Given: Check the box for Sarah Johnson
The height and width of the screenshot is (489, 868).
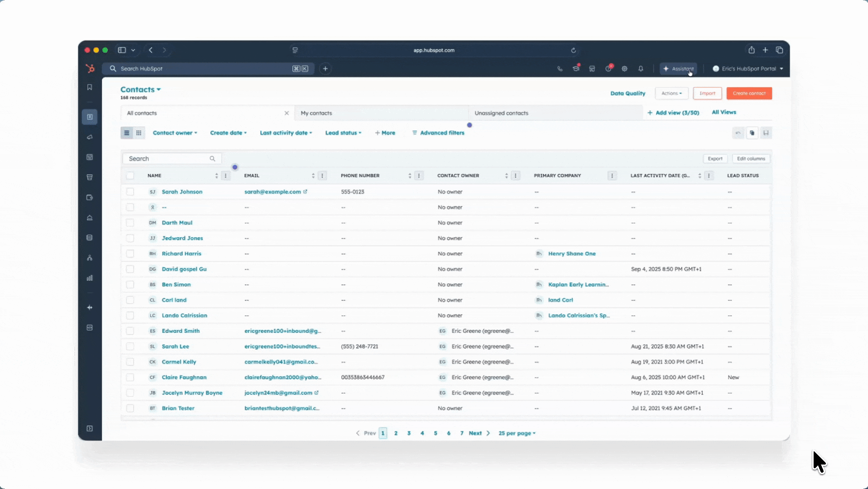Looking at the screenshot, I should point(130,192).
